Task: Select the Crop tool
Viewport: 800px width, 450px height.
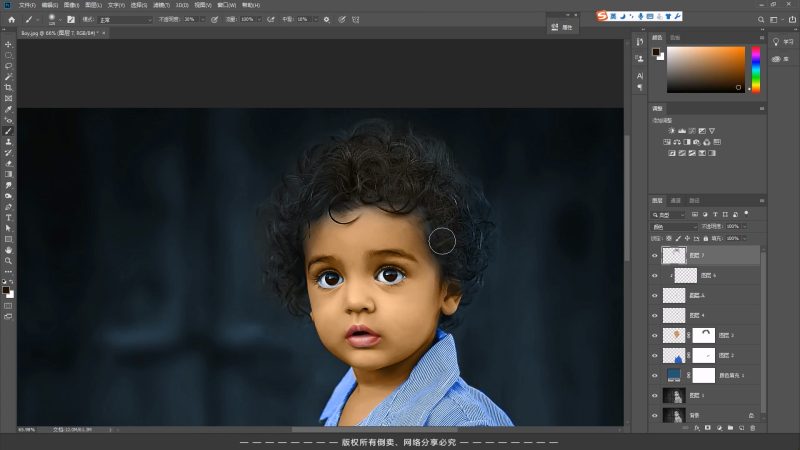Action: (9, 88)
